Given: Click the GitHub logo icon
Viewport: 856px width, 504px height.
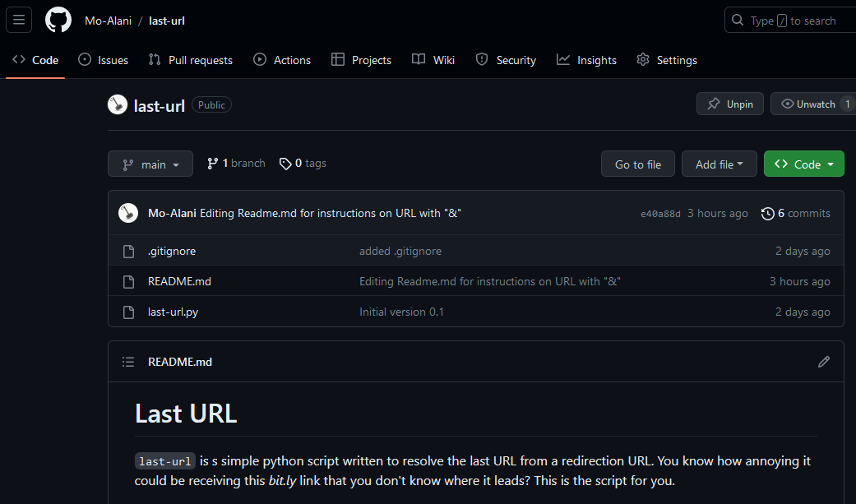Looking at the screenshot, I should [58, 21].
